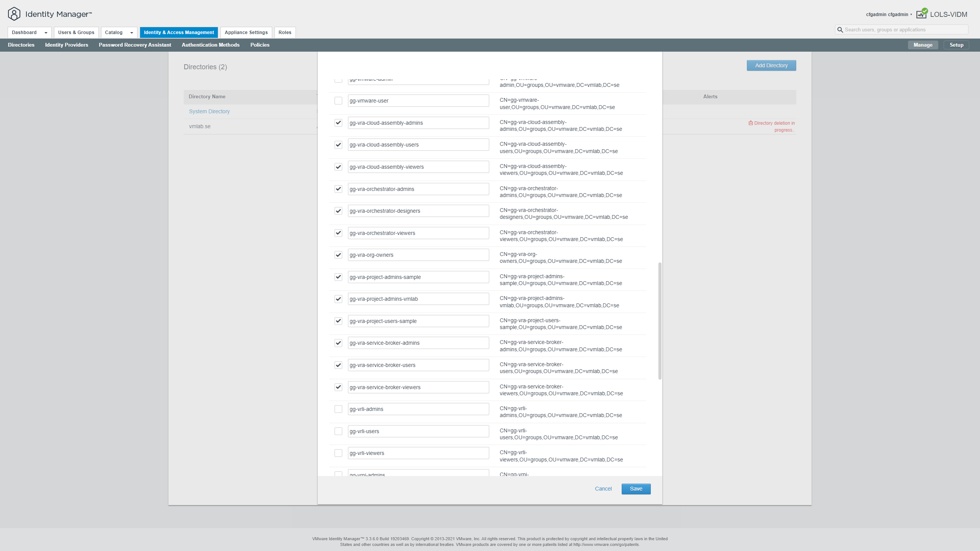
Task: Click the gg-vra-project-admins-vmlab name field
Action: pos(418,299)
